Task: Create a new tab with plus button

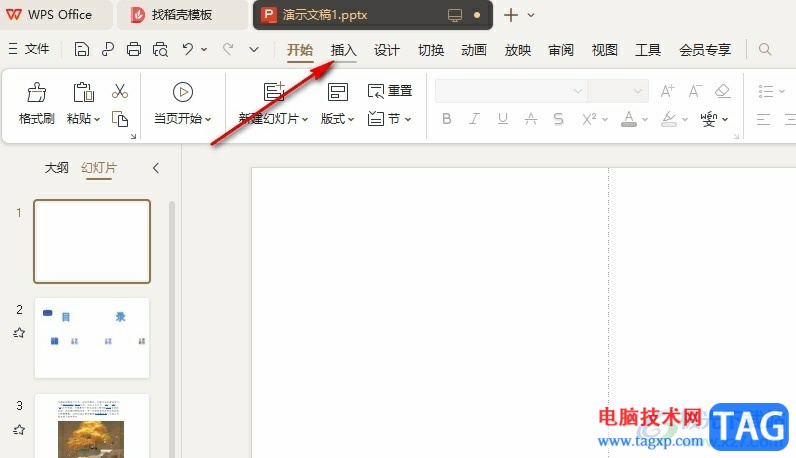Action: pyautogui.click(x=511, y=15)
